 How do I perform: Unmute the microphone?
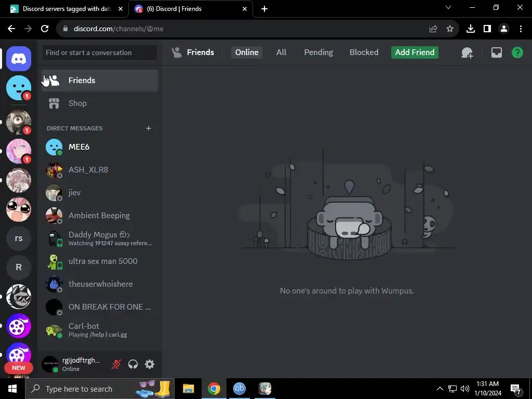tap(116, 364)
